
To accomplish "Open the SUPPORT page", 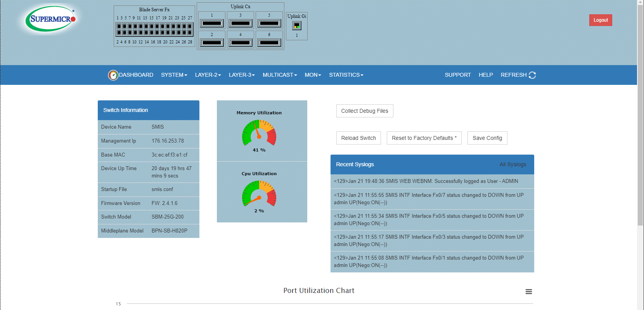I will point(458,75).
